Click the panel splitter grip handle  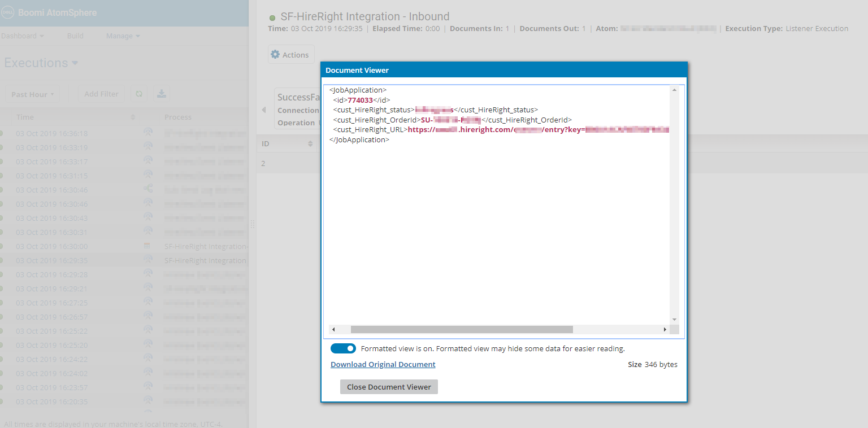pyautogui.click(x=253, y=224)
